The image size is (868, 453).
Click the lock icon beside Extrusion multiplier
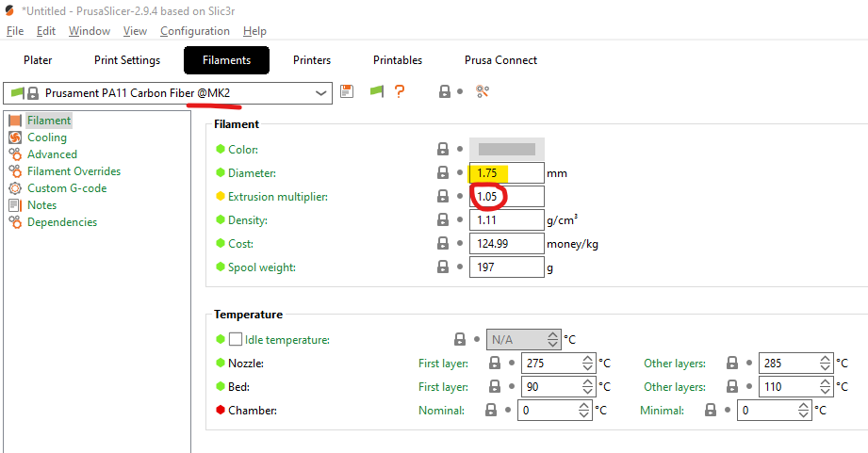pos(442,197)
